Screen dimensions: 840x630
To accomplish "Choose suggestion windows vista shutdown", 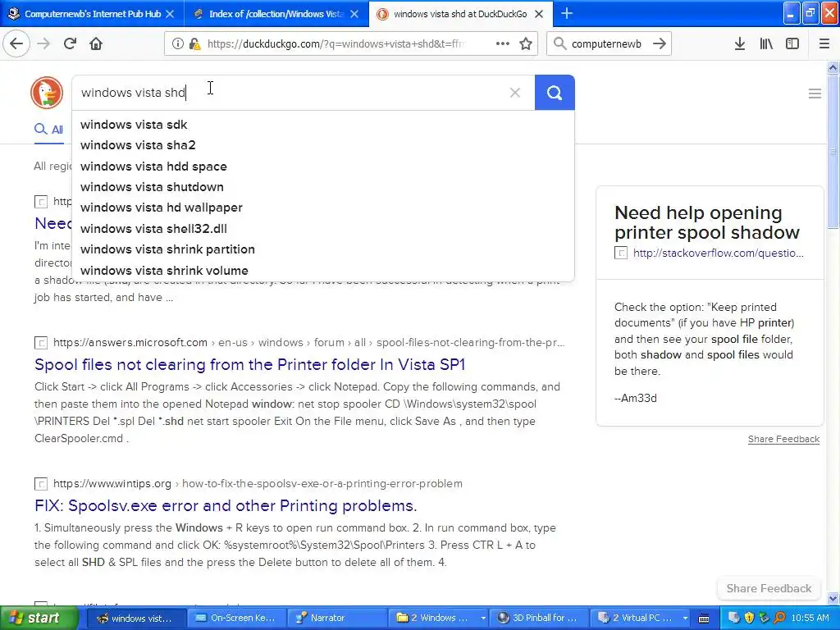I will pos(323,187).
